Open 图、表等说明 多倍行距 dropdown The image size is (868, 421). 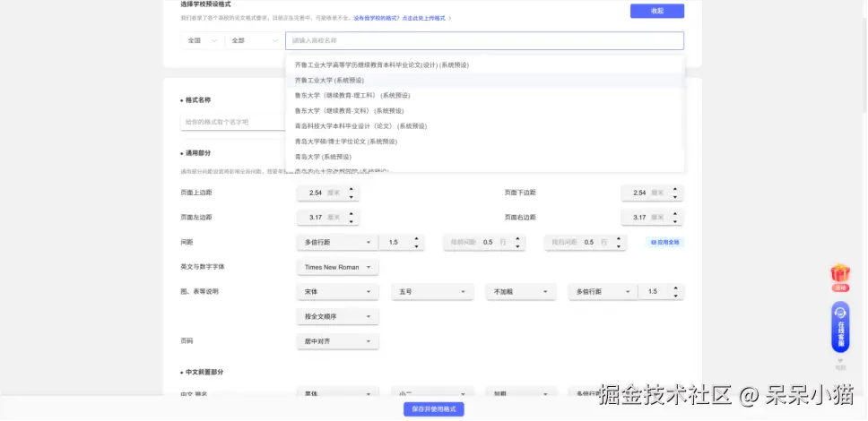tap(603, 291)
